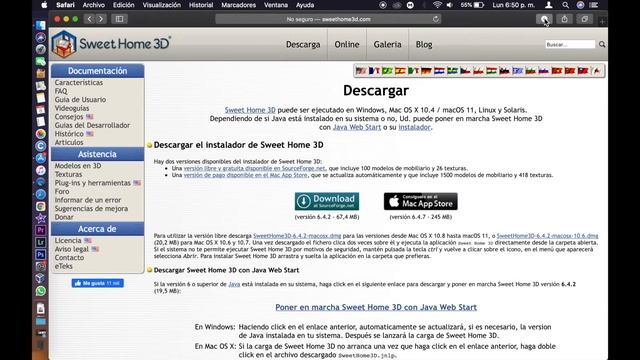Screen dimensions: 640x360
Task: Open the Características link
Action: (x=79, y=82)
